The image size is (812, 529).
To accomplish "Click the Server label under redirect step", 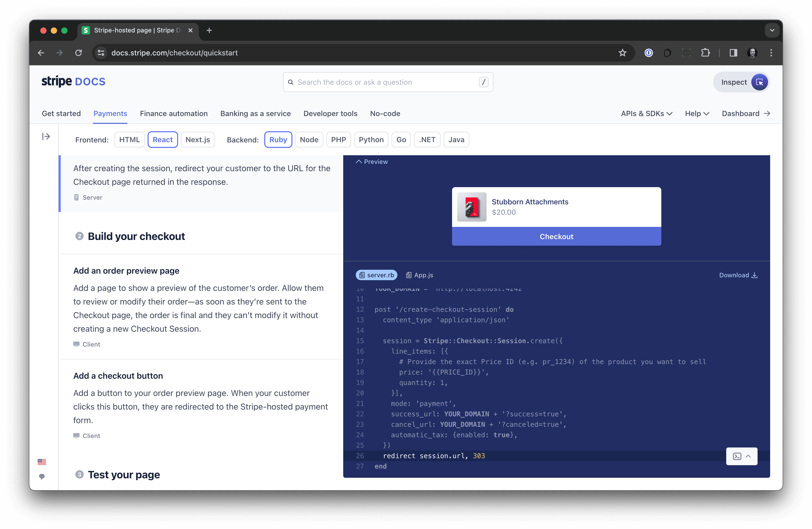I will (88, 198).
